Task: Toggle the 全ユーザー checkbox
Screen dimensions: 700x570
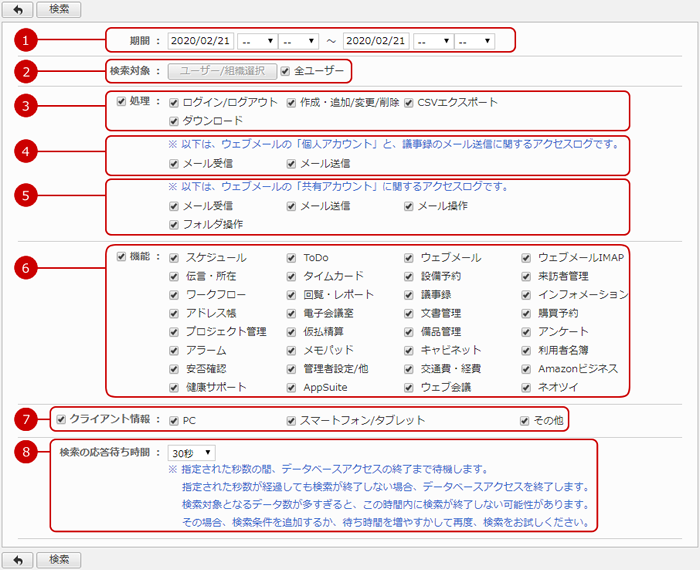Action: tap(286, 71)
